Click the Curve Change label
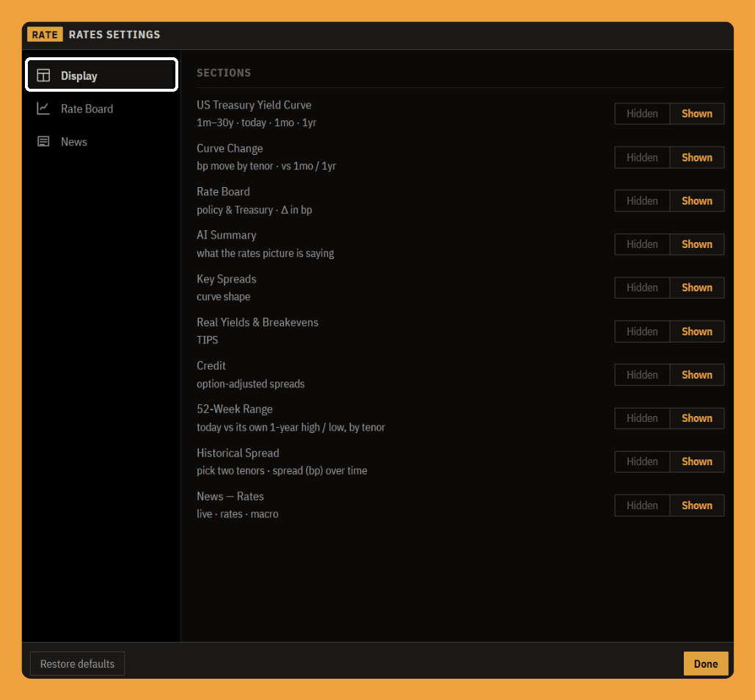Screen dimensions: 755x700 (230, 148)
